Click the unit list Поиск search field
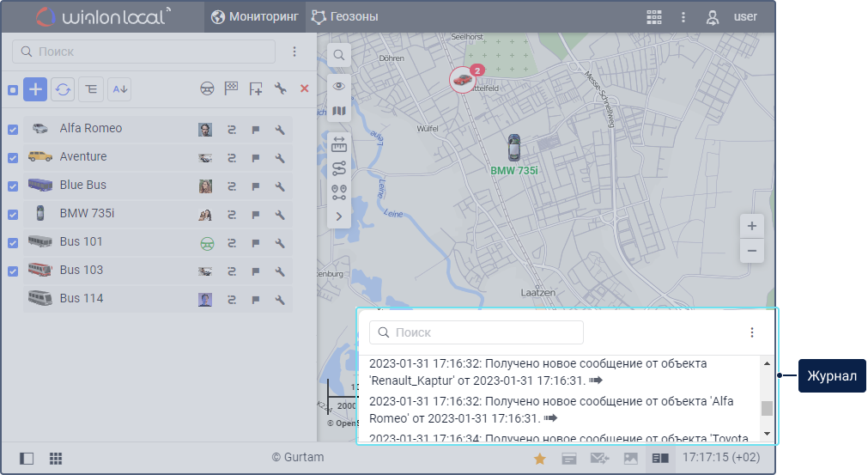The height and width of the screenshot is (475, 868). 143,52
